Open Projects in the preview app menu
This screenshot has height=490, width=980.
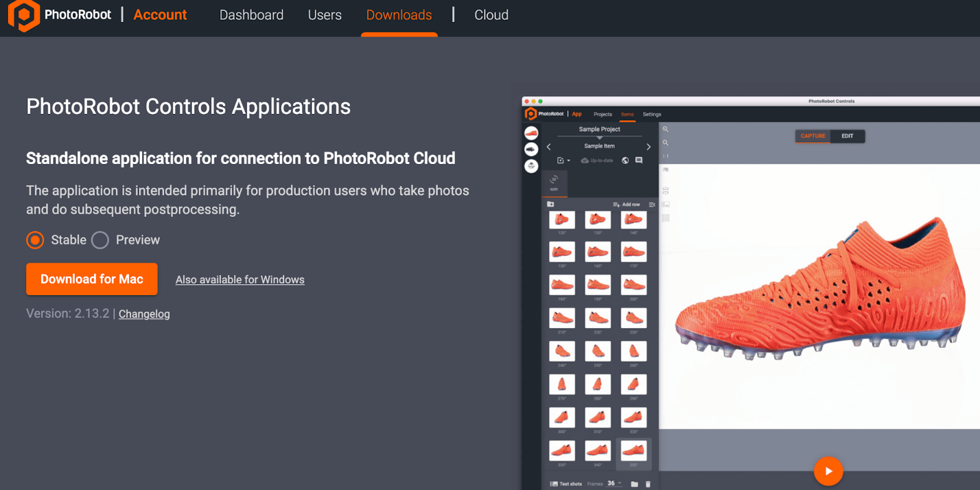[x=603, y=115]
